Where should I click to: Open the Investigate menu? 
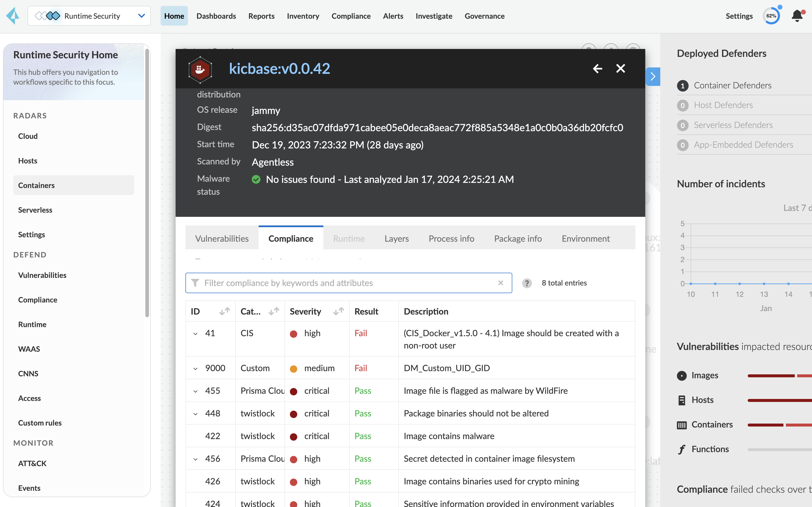(433, 16)
